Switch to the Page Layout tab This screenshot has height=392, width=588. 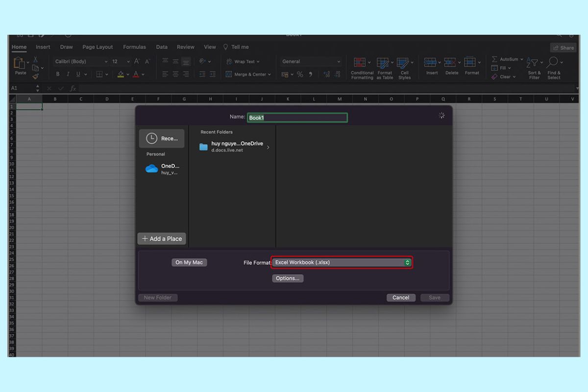tap(98, 47)
